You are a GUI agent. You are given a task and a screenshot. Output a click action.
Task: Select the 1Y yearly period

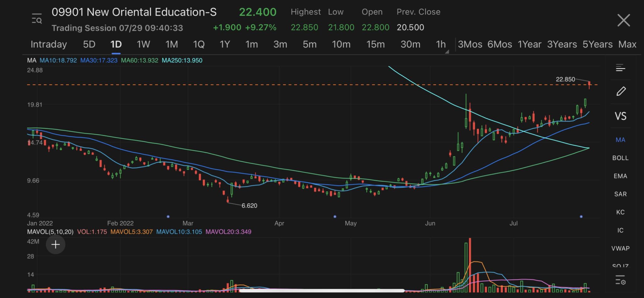coord(225,44)
